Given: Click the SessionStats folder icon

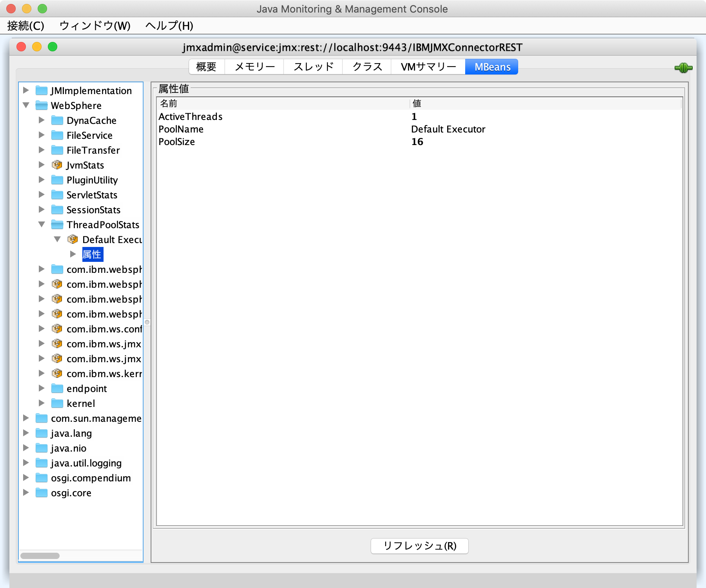Looking at the screenshot, I should [57, 210].
